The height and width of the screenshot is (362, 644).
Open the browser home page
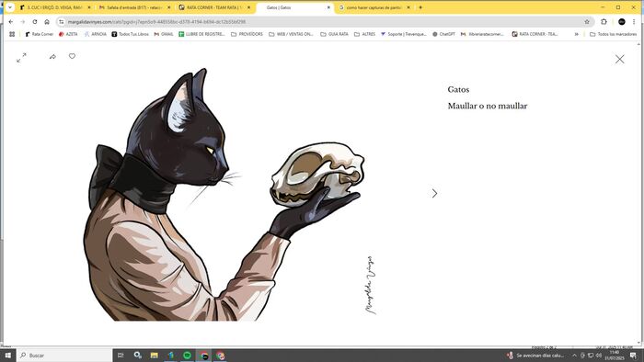tap(47, 22)
